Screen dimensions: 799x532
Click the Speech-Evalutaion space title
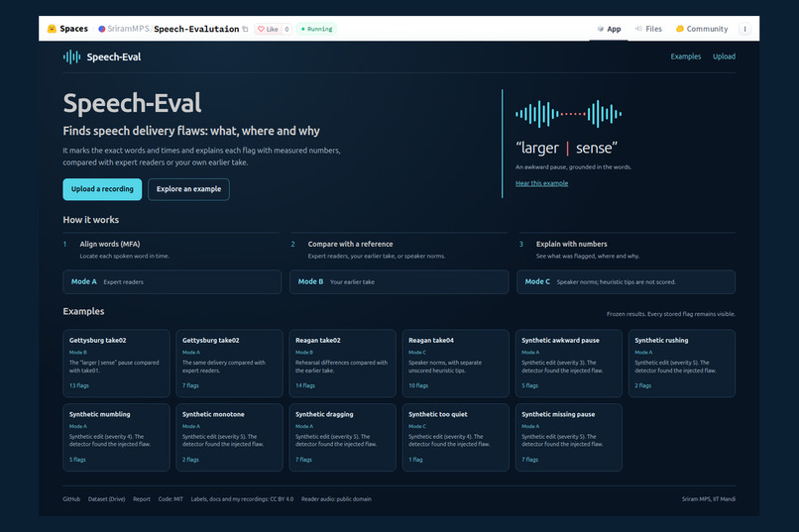[x=196, y=29]
